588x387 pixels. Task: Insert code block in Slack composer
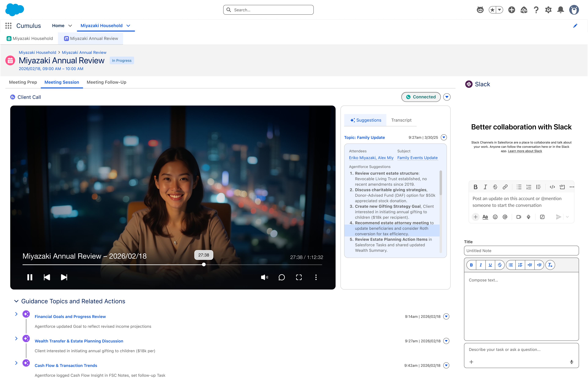coord(562,187)
